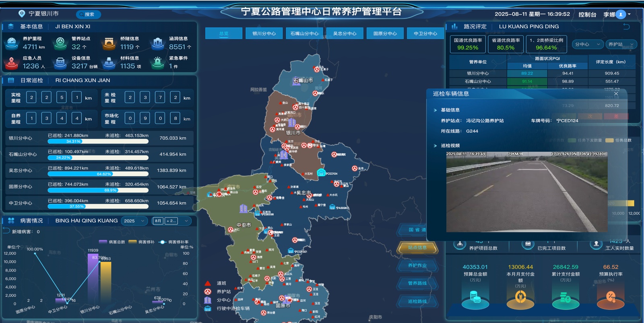Image resolution: width=644 pixels, height=323 pixels.
Task: Click the 巡检路线 map button
Action: click(x=417, y=301)
